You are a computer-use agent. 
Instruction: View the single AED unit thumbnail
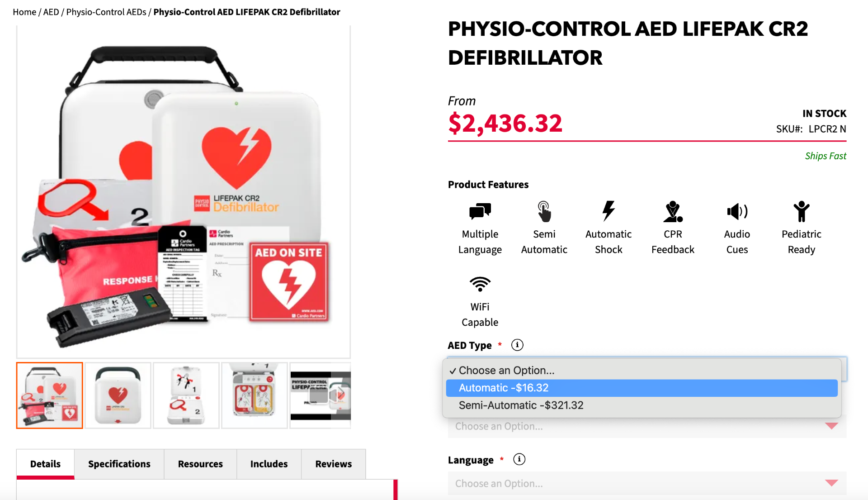pos(118,395)
